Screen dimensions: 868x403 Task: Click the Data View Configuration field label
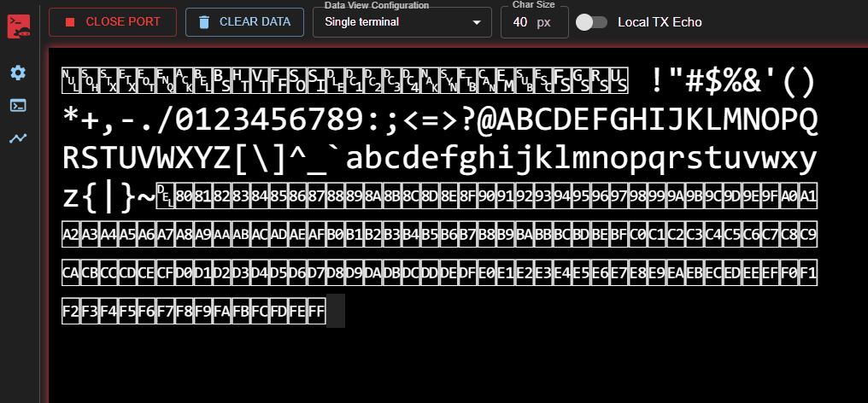[376, 6]
